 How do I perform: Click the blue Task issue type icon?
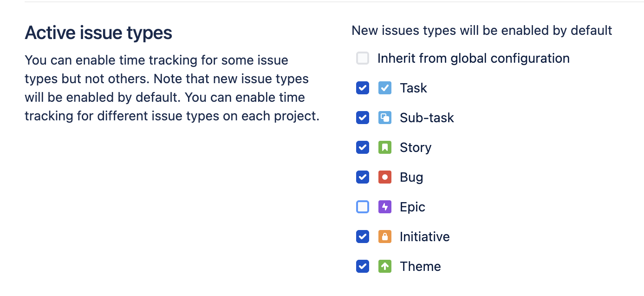coord(385,88)
